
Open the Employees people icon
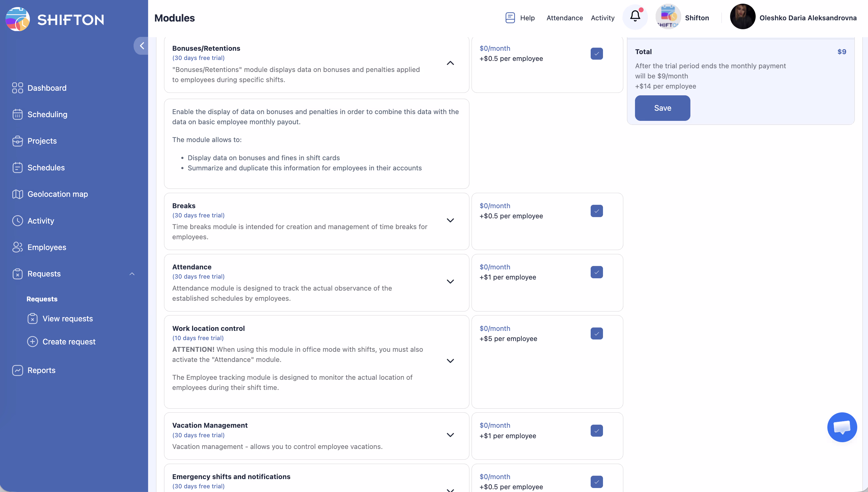pos(17,247)
